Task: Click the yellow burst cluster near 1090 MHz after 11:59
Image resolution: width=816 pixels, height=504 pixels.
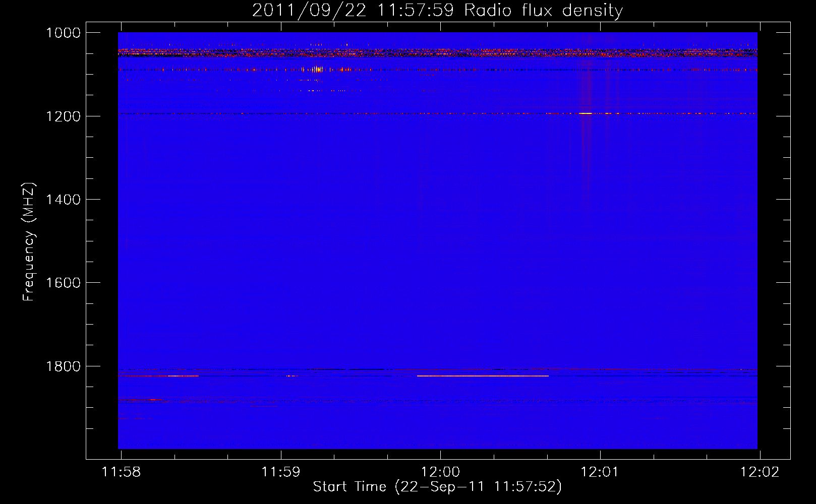Action: click(317, 70)
